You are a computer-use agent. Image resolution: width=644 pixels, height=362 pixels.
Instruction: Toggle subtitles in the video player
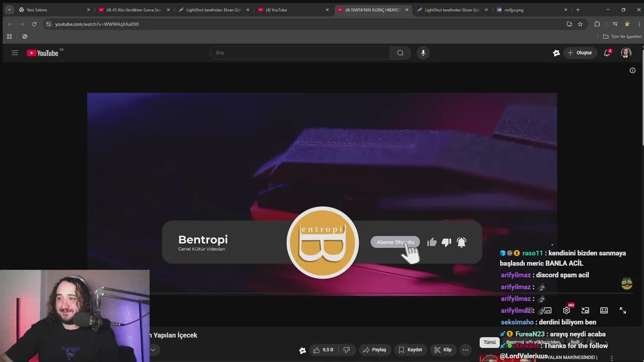coord(547,311)
